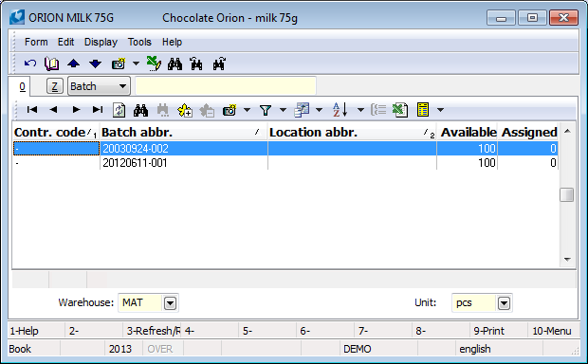The image size is (588, 364).
Task: Click the funnel filter icon
Action: pyautogui.click(x=266, y=110)
